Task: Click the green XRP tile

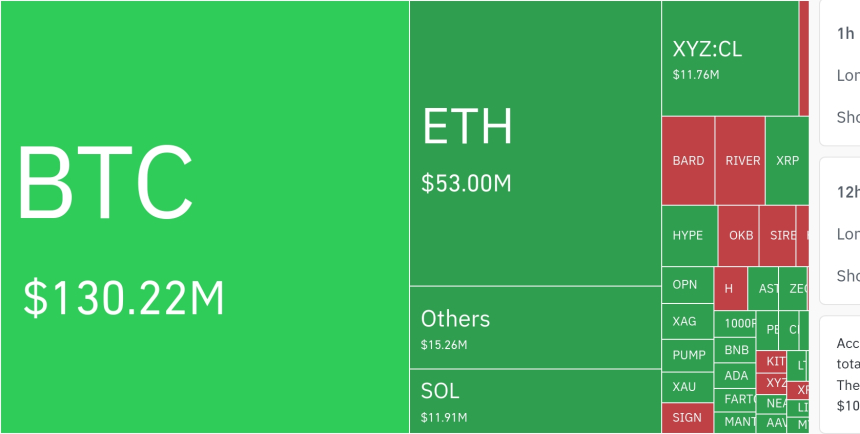Action: [787, 160]
